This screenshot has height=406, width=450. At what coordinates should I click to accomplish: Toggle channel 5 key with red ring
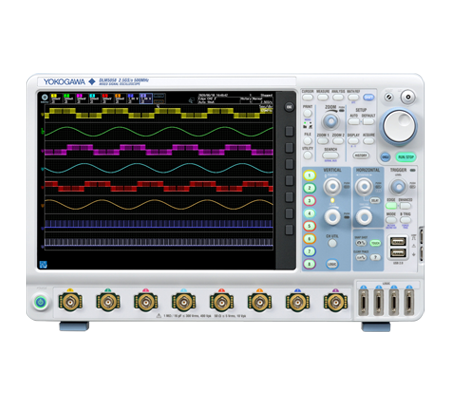tap(309, 226)
